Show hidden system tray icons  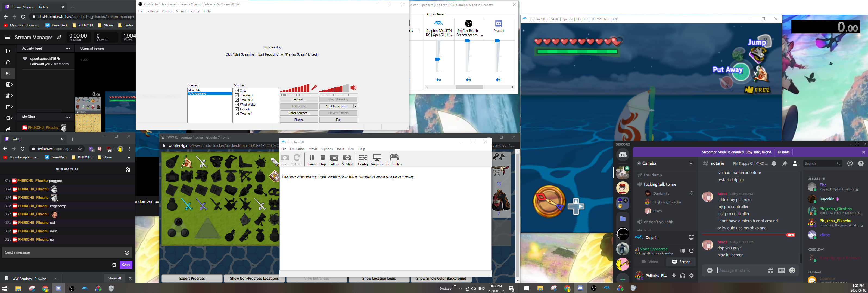tap(460, 289)
